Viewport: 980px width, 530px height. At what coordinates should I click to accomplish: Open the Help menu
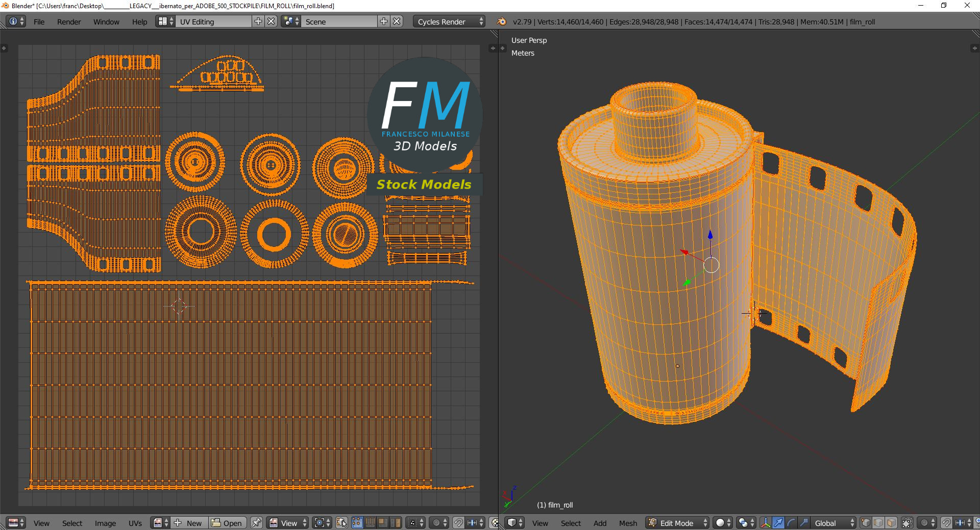tap(139, 22)
